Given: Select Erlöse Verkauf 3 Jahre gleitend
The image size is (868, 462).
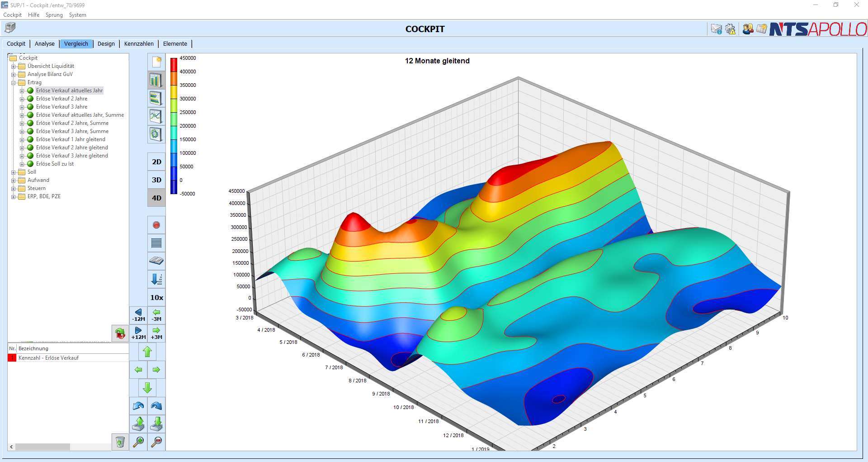Looking at the screenshot, I should [x=72, y=156].
